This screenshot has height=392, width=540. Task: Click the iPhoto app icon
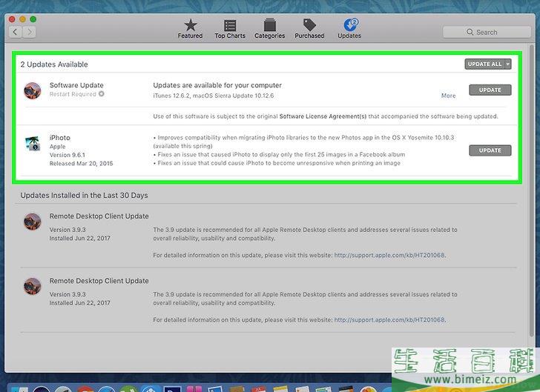click(33, 143)
